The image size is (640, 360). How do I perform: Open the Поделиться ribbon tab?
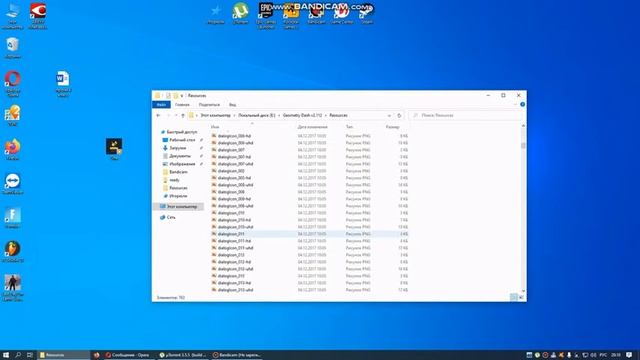click(209, 105)
